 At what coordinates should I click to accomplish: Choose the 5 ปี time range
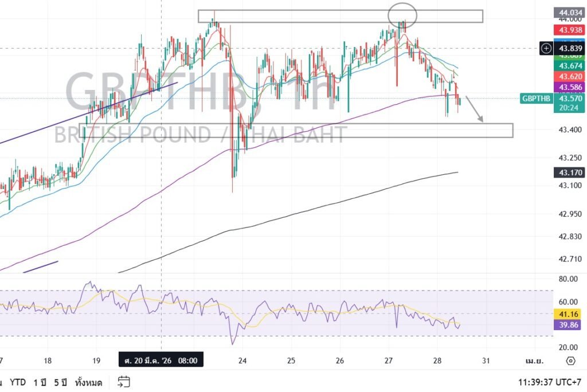pyautogui.click(x=61, y=382)
